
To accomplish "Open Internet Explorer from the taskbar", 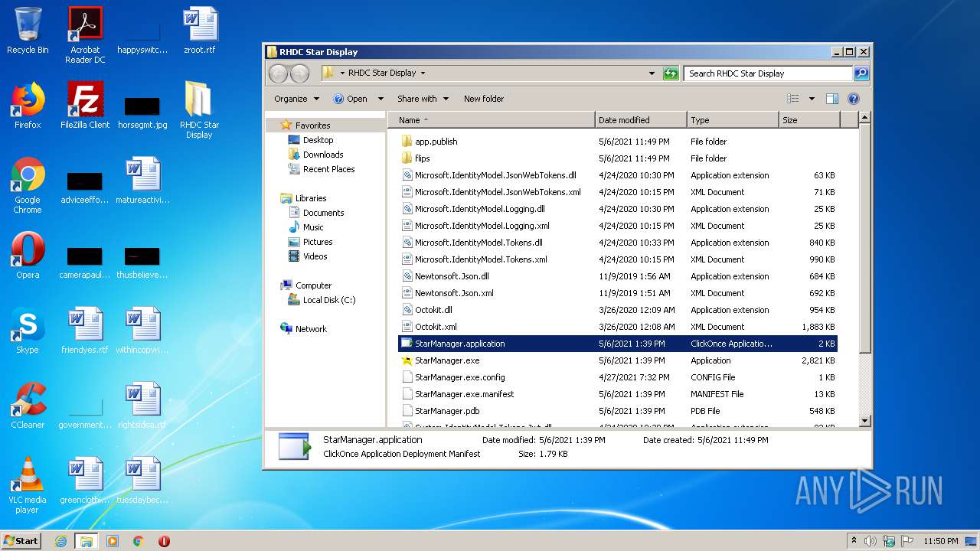I will (x=60, y=541).
